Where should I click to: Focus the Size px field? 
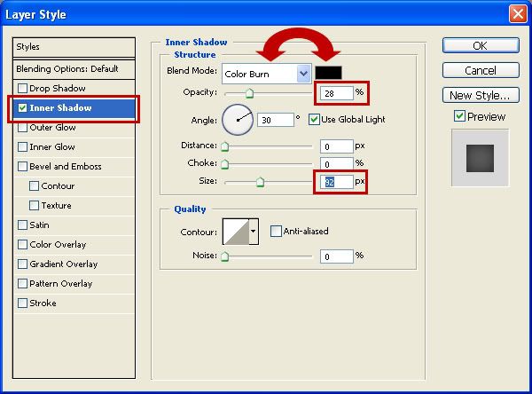(x=337, y=182)
